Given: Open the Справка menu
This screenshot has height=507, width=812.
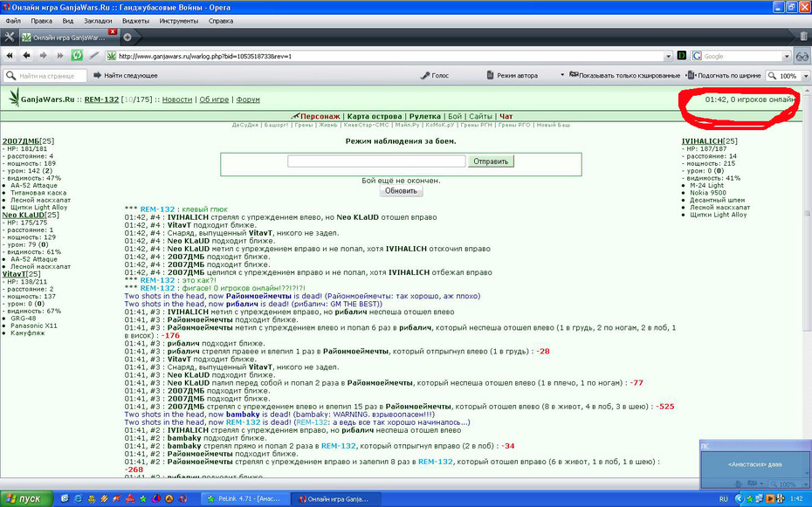Looking at the screenshot, I should [221, 21].
